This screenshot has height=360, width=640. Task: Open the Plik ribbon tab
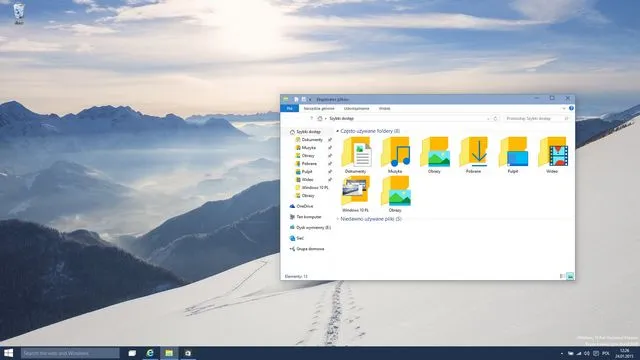289,109
